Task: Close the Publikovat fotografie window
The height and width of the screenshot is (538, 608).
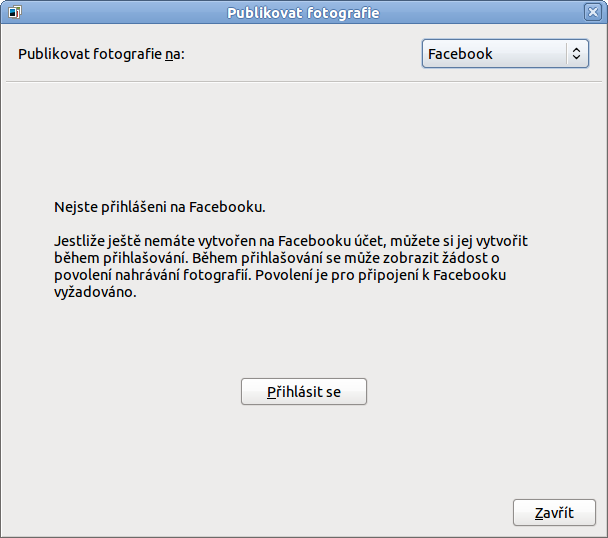Action: click(593, 12)
